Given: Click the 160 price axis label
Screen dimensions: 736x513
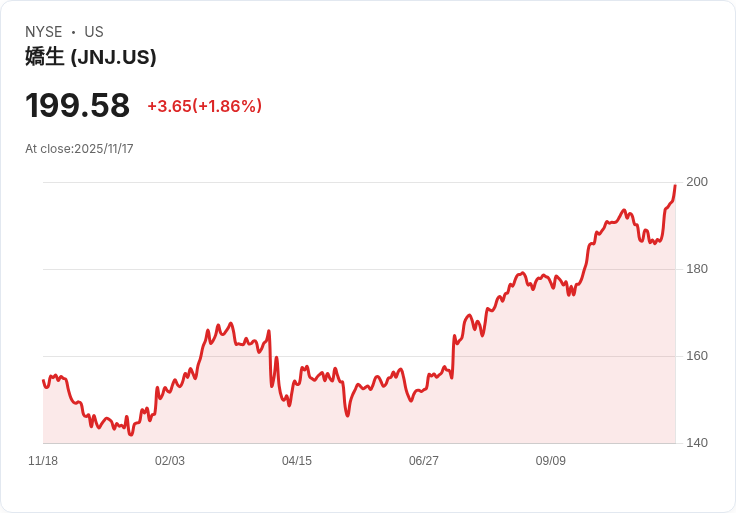Looking at the screenshot, I should pos(697,356).
